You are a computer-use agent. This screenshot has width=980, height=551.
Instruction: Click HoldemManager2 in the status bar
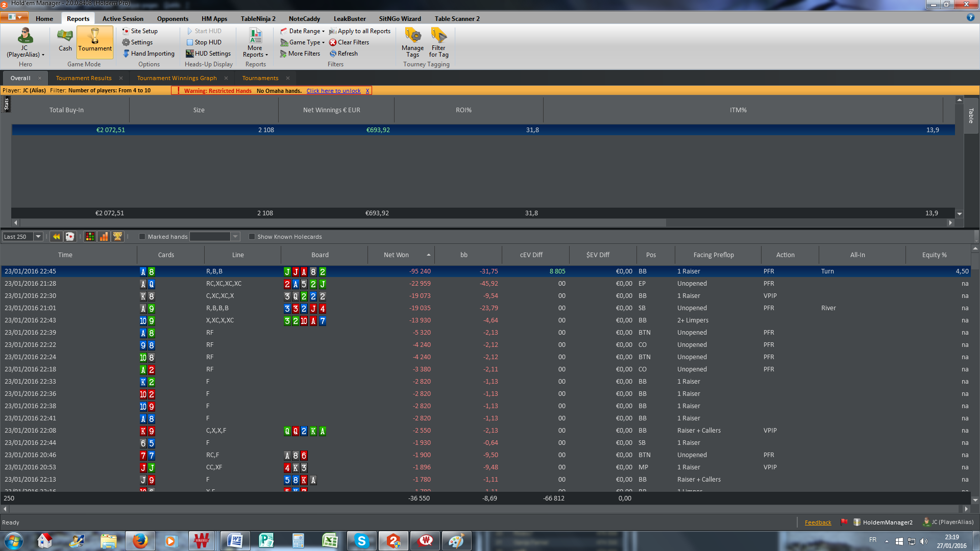tap(883, 522)
